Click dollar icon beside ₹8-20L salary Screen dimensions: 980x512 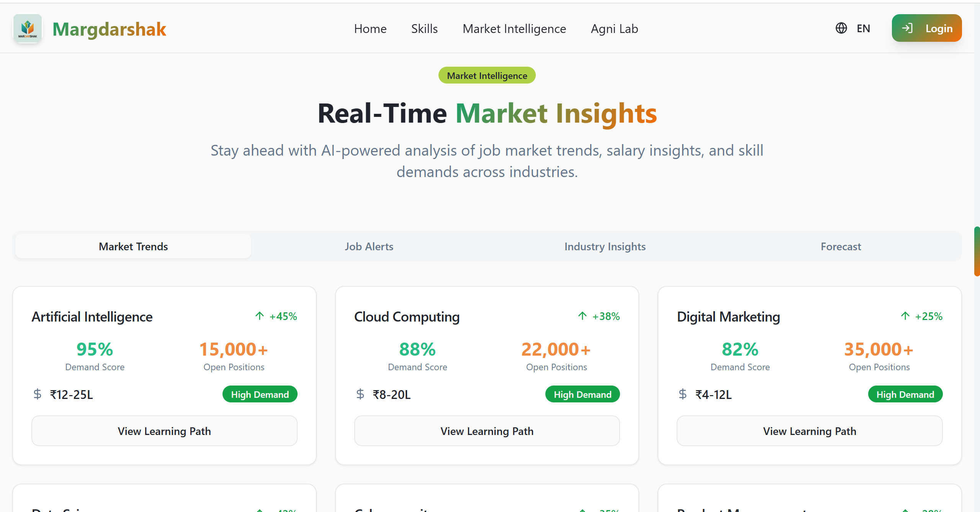click(x=360, y=394)
